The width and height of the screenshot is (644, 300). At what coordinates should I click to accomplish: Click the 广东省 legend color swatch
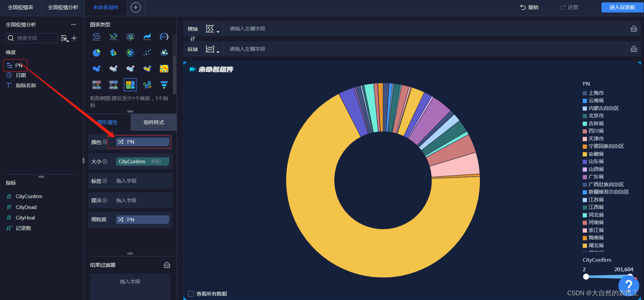(x=585, y=177)
